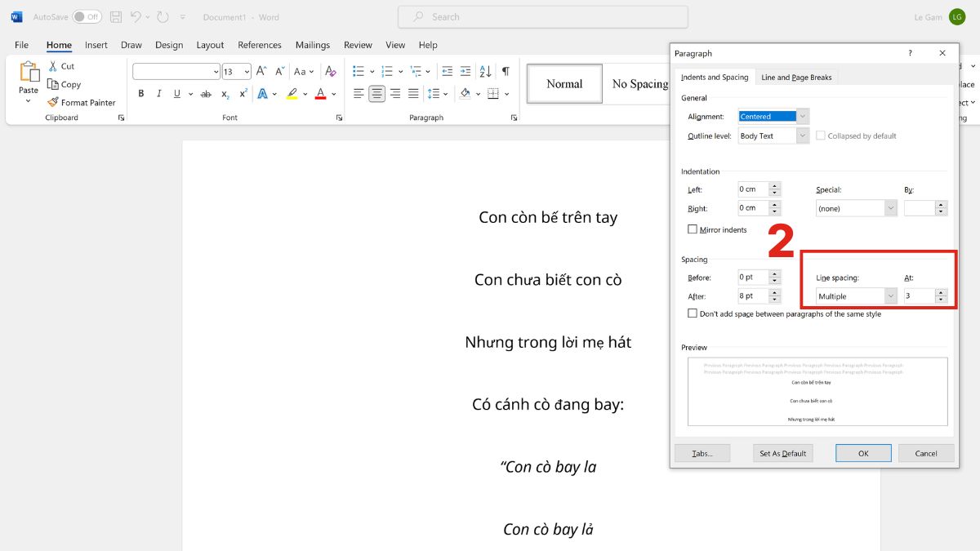Click the Cut scissors icon
Image resolution: width=980 pixels, height=551 pixels.
pos(53,66)
